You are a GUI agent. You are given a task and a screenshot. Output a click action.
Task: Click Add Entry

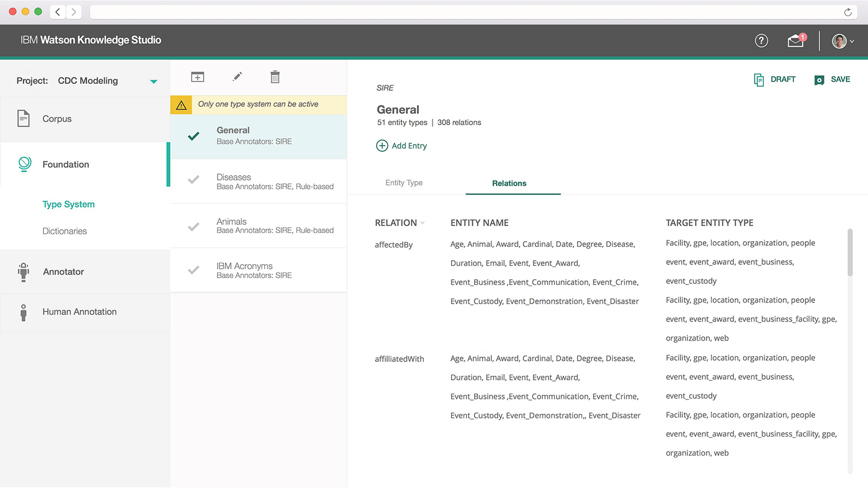402,146
